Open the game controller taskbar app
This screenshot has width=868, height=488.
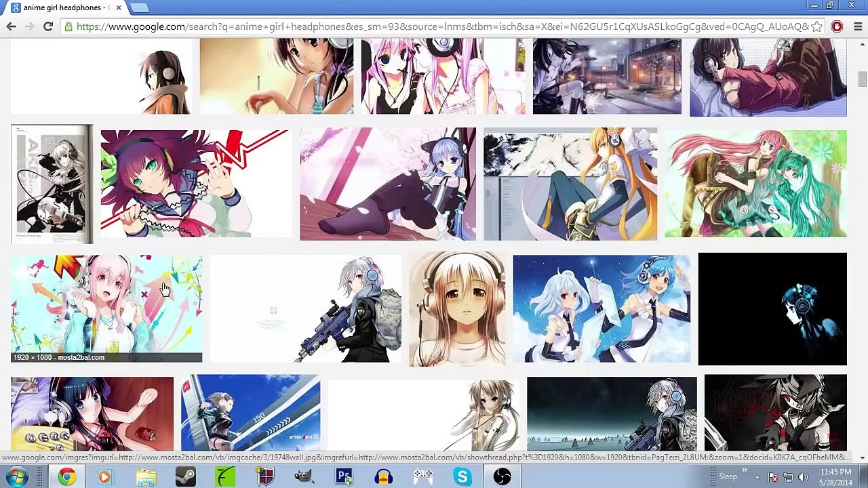point(423,477)
